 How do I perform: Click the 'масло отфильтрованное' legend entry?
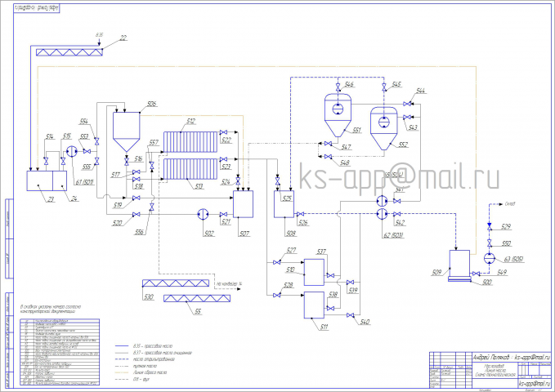click(154, 359)
